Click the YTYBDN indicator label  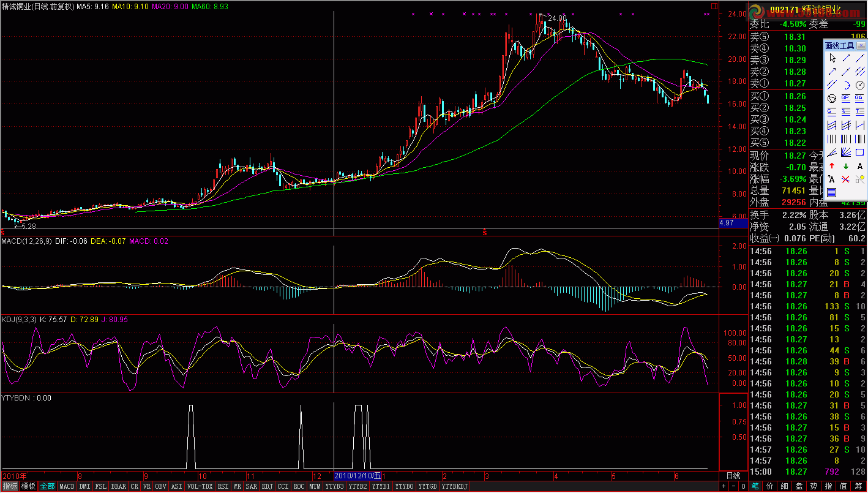pos(17,398)
